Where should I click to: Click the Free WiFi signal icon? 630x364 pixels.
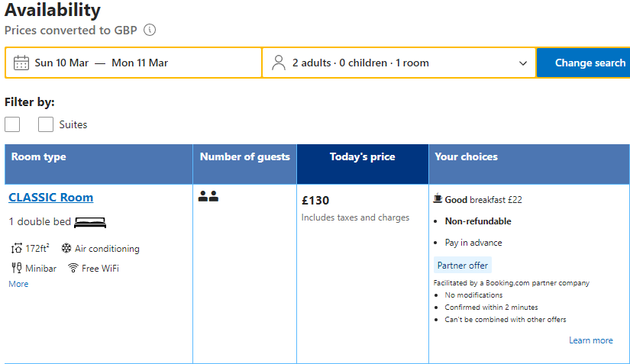(73, 268)
